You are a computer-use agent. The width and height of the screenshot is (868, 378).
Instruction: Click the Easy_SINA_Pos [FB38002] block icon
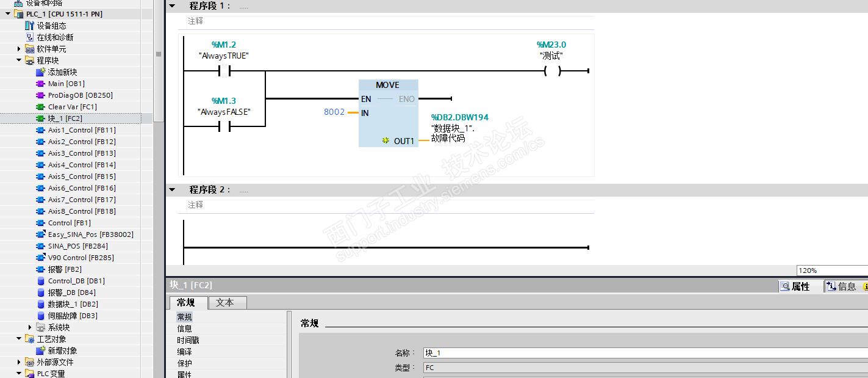point(41,234)
